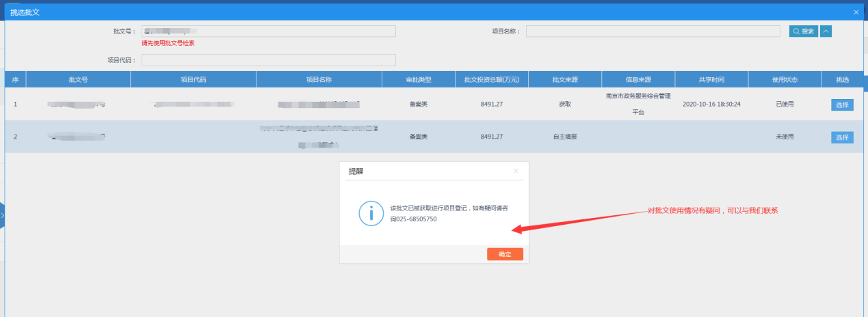Viewport: 868px width, 317px height.
Task: Click the 使用状态 column header
Action: [x=785, y=80]
